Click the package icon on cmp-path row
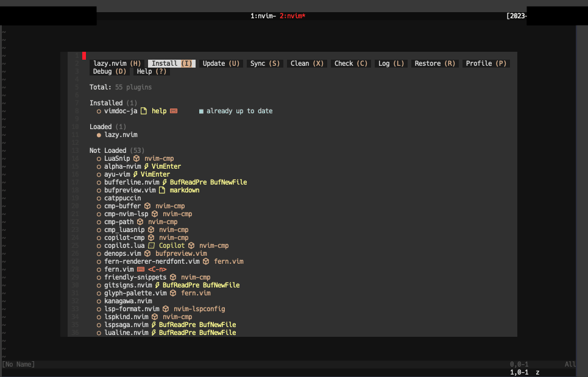The height and width of the screenshot is (377, 588). (x=140, y=222)
